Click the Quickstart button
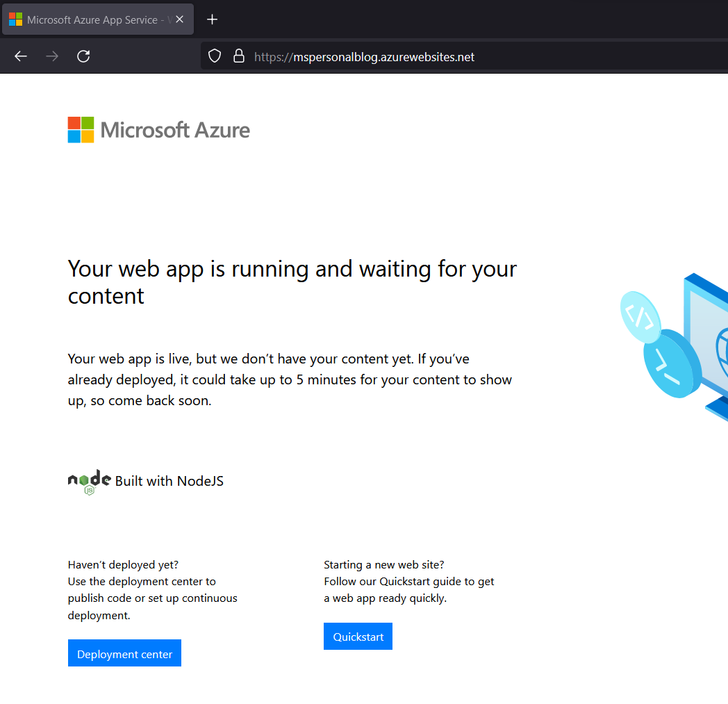The height and width of the screenshot is (704, 728). click(x=358, y=637)
